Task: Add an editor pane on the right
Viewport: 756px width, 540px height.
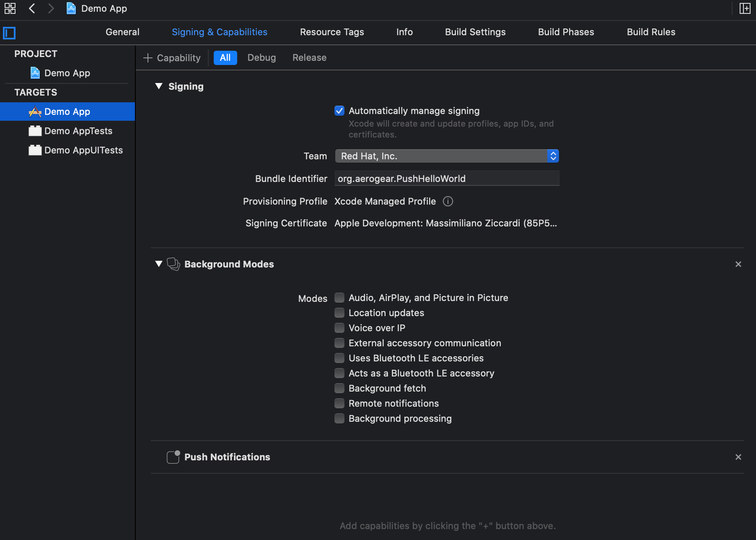Action: click(x=745, y=8)
